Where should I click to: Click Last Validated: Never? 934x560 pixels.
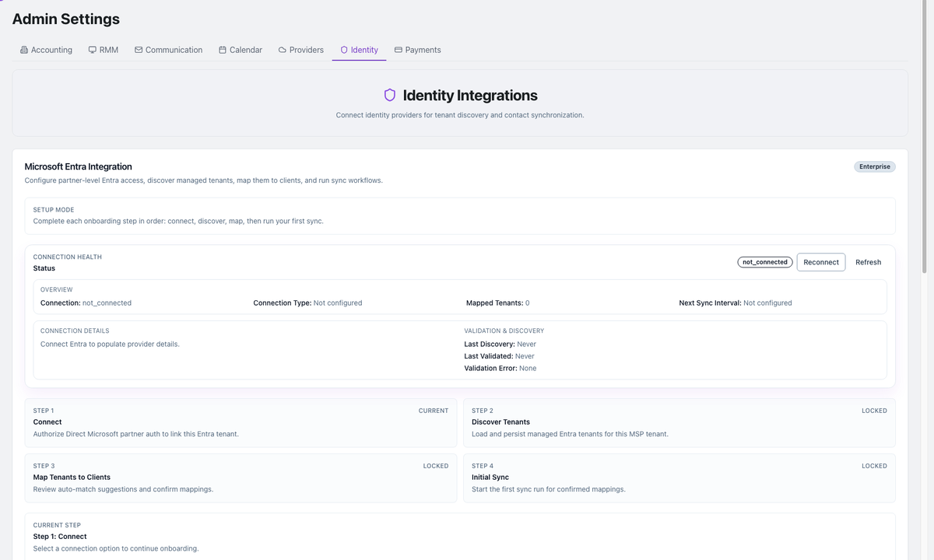pos(499,356)
